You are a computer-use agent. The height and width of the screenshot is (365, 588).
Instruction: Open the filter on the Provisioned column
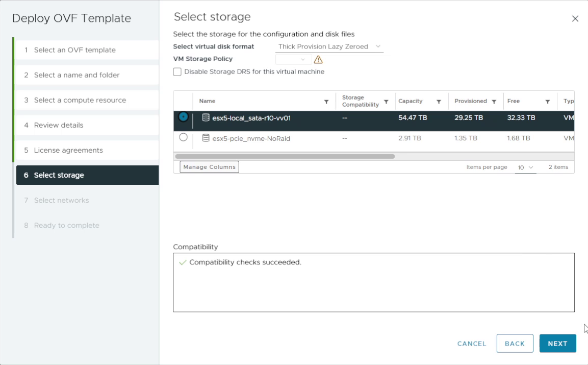[494, 101]
